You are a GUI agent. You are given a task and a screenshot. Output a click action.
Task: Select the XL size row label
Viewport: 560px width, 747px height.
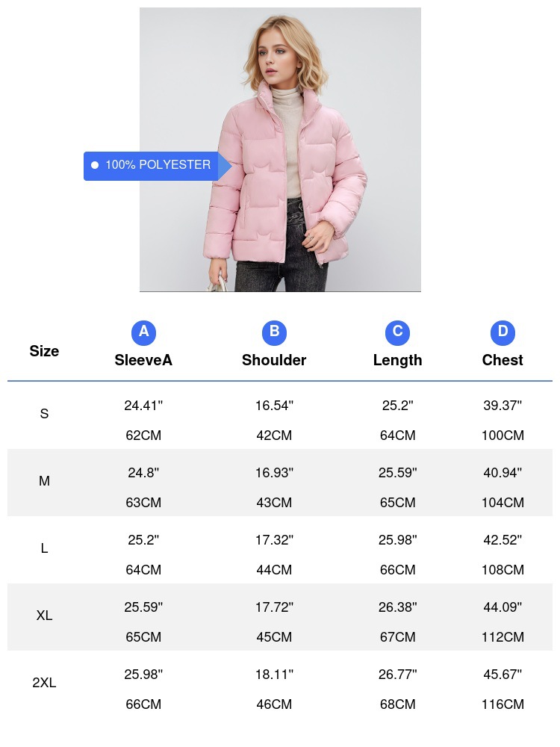tap(44, 616)
